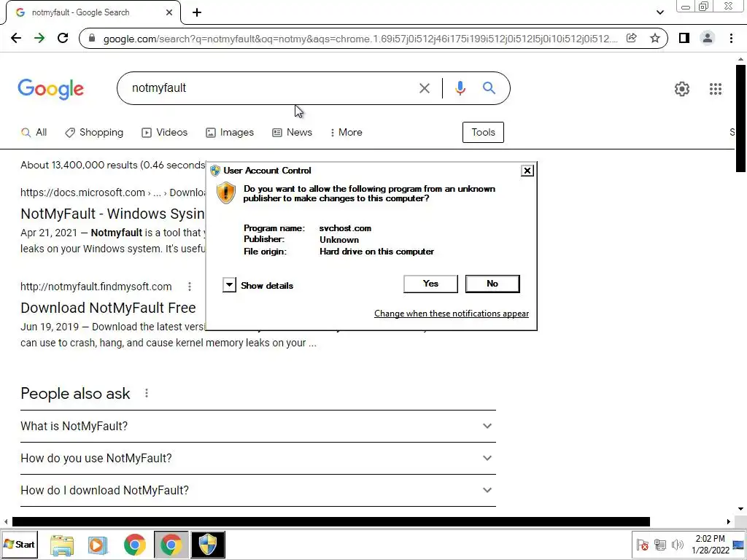Open the Windows Start menu
This screenshot has height=560, width=747.
(19, 544)
